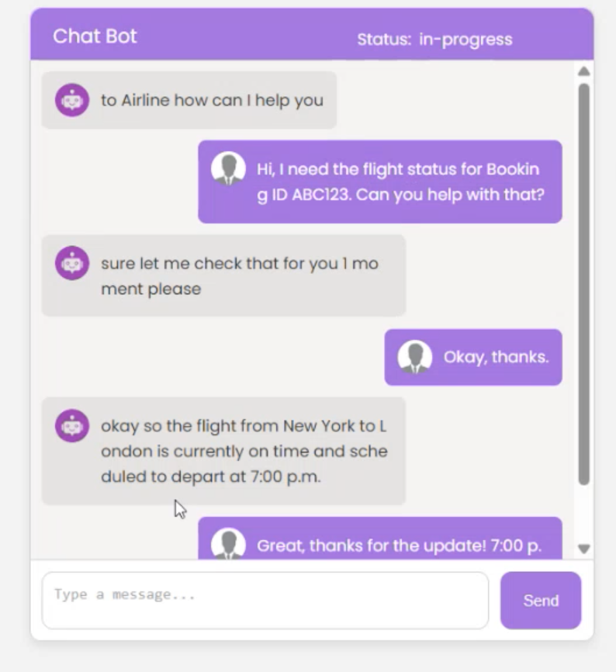
Task: Click the 'Great, thanks for the update!' message text
Action: [x=399, y=546]
